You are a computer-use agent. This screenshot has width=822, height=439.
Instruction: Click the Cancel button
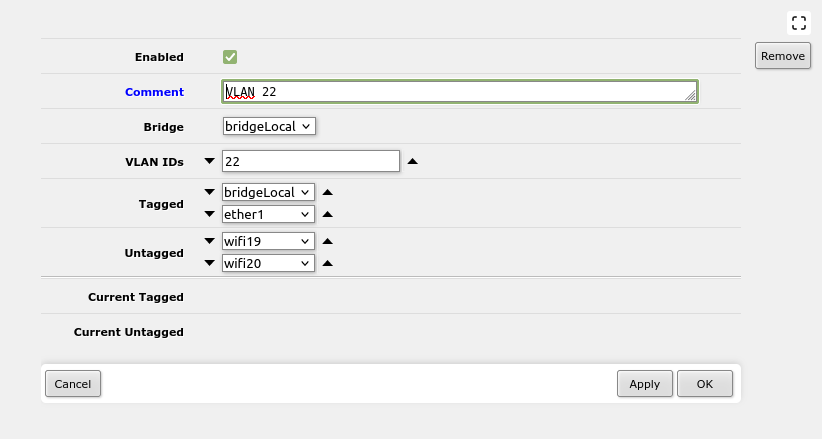[x=73, y=384]
